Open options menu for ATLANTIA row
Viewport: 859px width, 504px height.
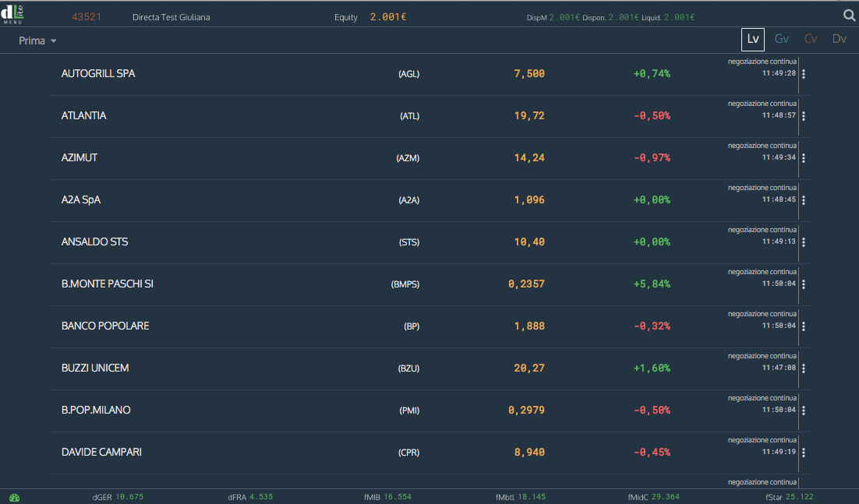804,116
